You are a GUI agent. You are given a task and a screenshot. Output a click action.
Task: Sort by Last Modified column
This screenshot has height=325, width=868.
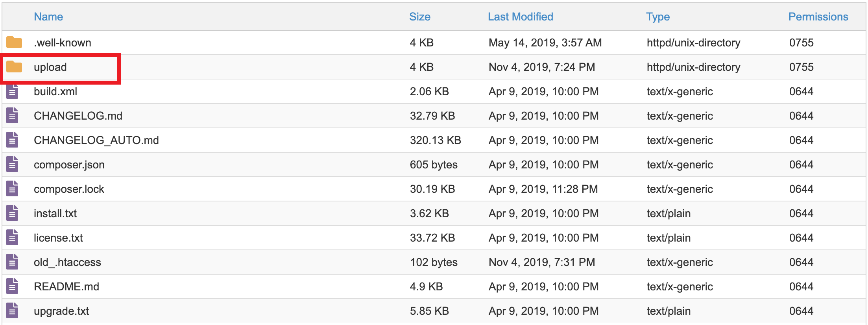point(520,17)
